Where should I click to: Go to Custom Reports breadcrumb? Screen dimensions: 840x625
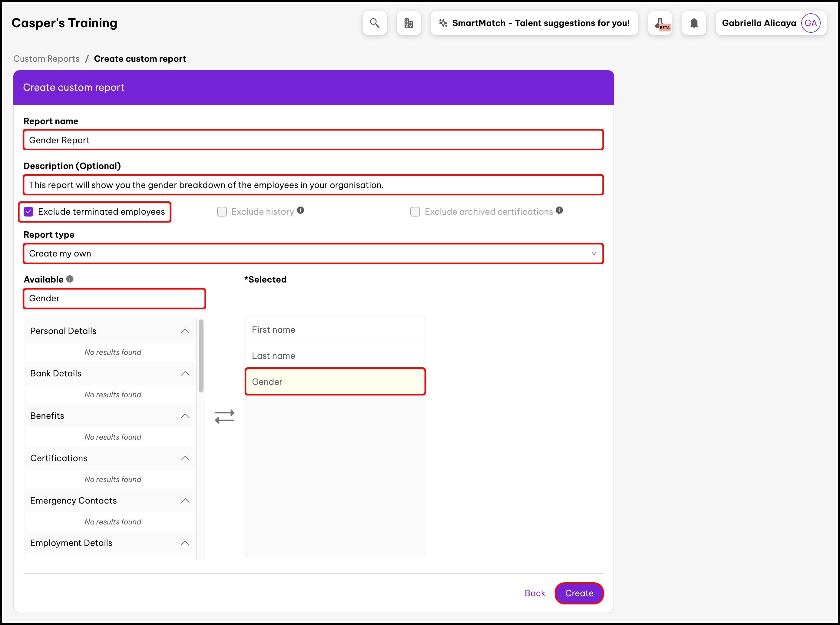pos(47,59)
